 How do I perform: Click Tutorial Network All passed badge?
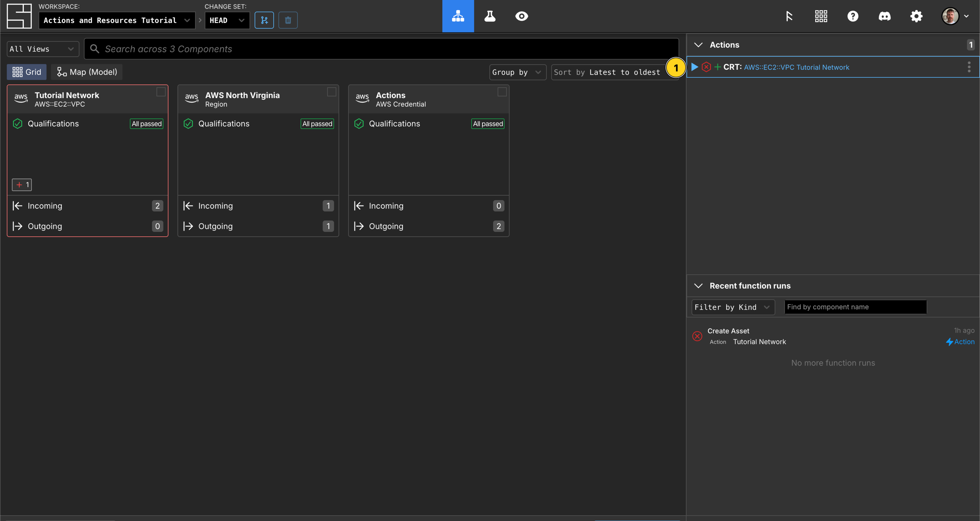146,124
